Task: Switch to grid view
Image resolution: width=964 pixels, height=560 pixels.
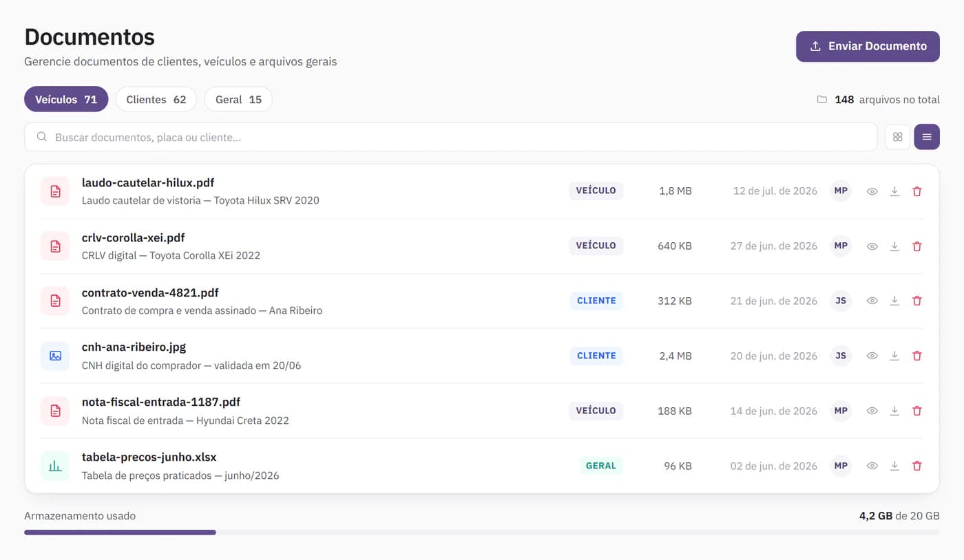Action: 897,137
